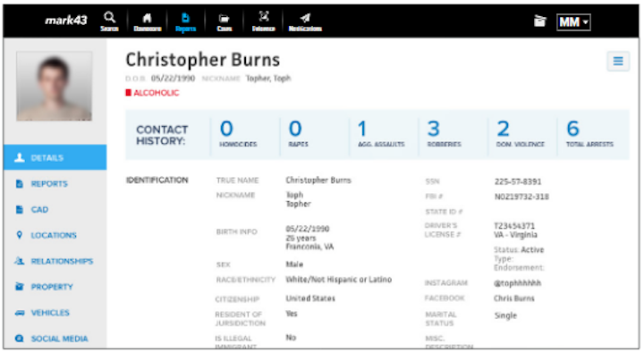Open Notifications paper plane icon
This screenshot has height=352, width=644.
(305, 21)
